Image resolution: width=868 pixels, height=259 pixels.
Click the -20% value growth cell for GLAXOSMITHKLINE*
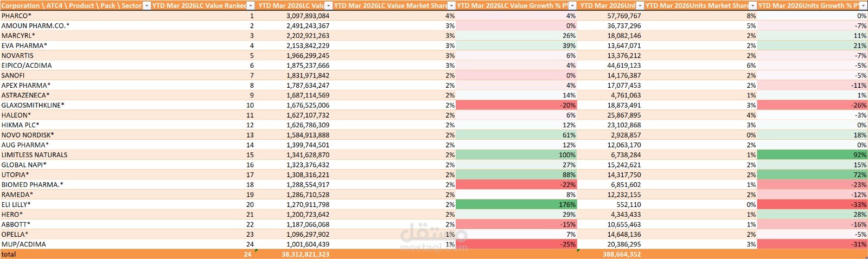click(516, 105)
